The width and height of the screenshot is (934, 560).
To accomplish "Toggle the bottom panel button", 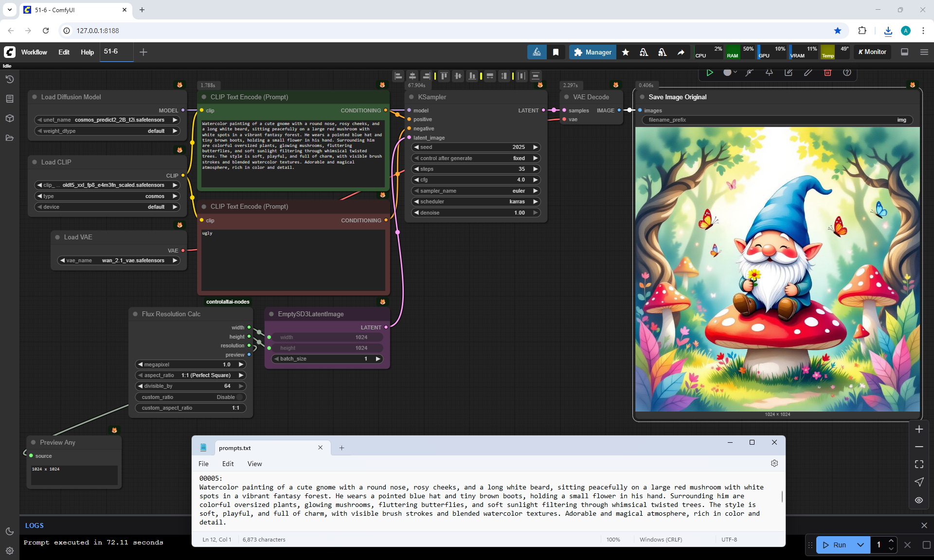I will point(905,52).
